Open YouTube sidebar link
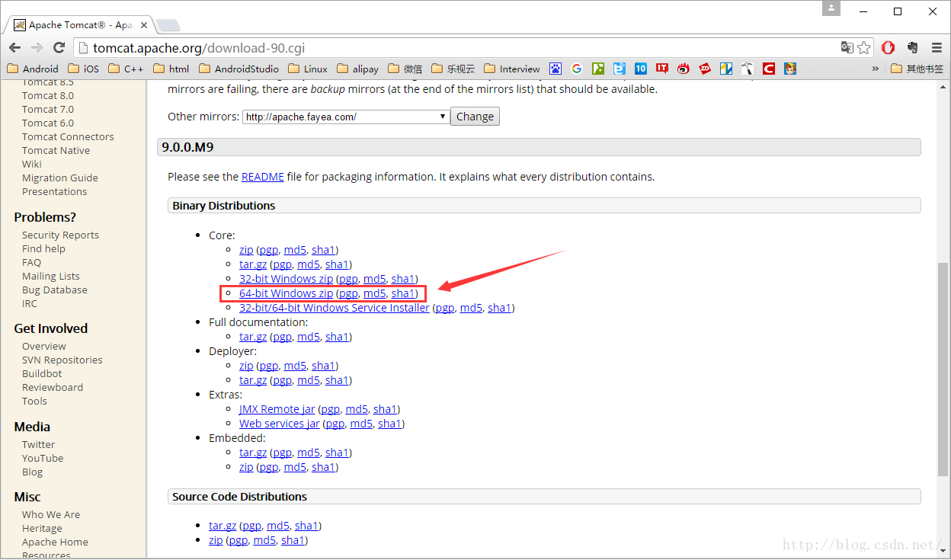Viewport: 951px width, 560px height. 43,458
